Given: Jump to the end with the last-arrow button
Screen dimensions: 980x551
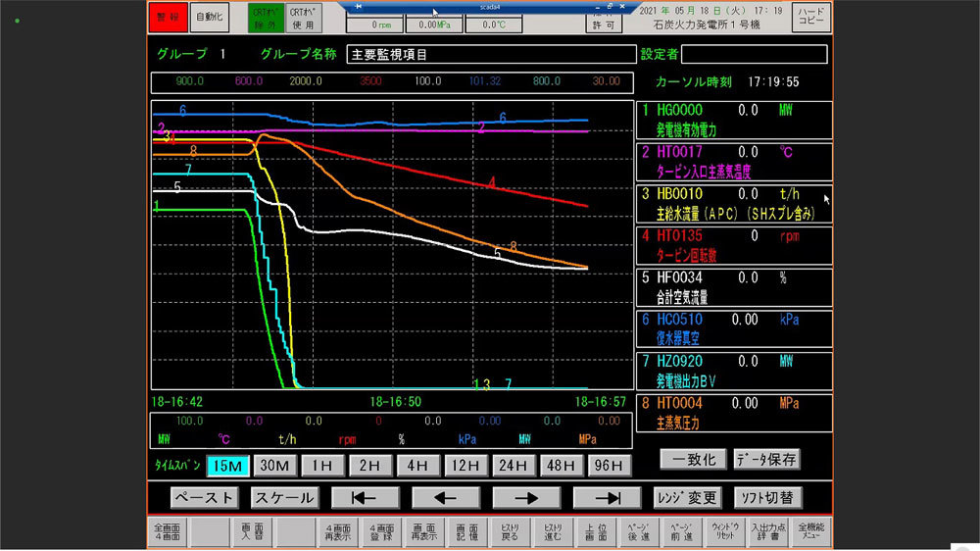Looking at the screenshot, I should click(607, 497).
